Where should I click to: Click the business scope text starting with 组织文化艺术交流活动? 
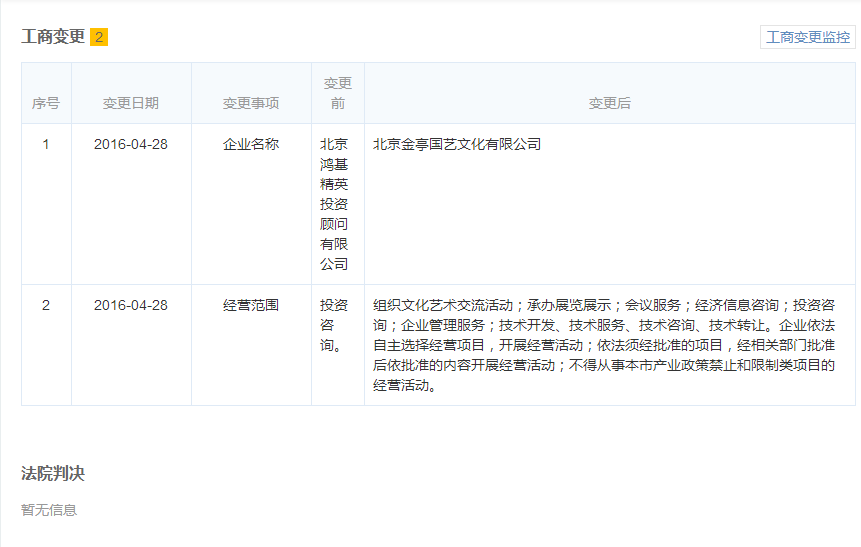coord(603,345)
